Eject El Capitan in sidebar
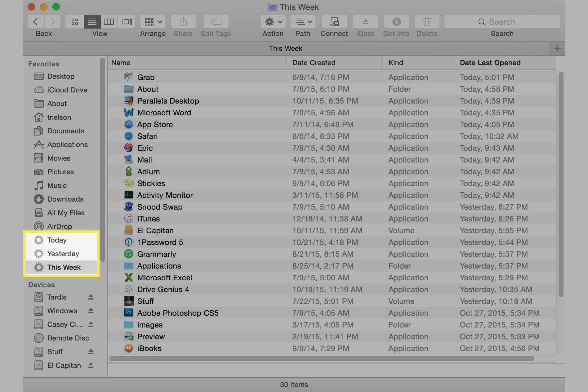 pos(91,365)
